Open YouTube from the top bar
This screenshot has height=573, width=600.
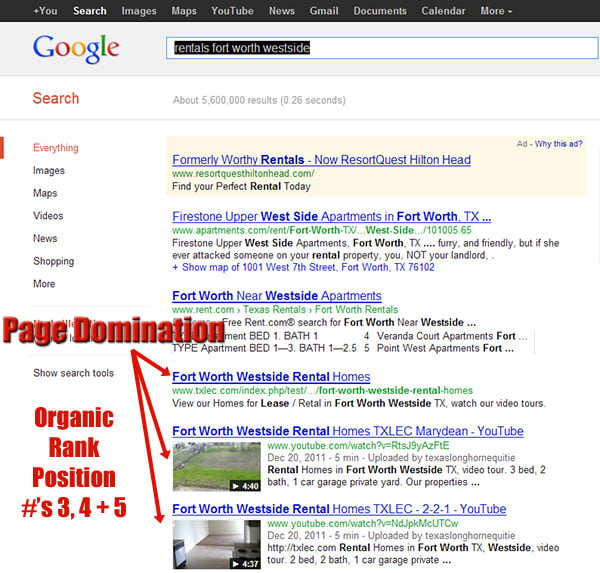[232, 11]
